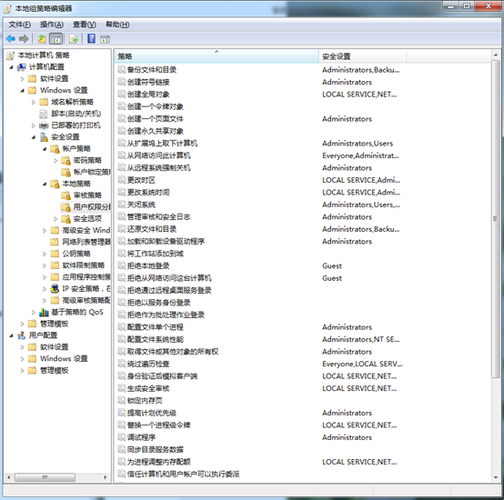Expand the 域名解析策略 node
Viewport: 504px width, 500px height.
coord(34,102)
